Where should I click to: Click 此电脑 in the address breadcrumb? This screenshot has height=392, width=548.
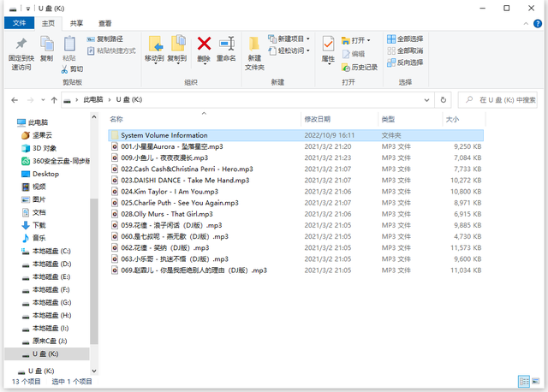[x=93, y=100]
